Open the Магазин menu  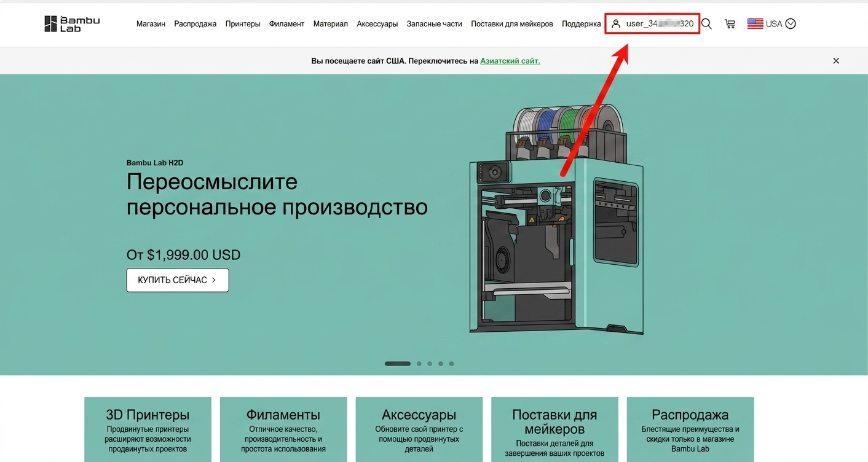151,24
